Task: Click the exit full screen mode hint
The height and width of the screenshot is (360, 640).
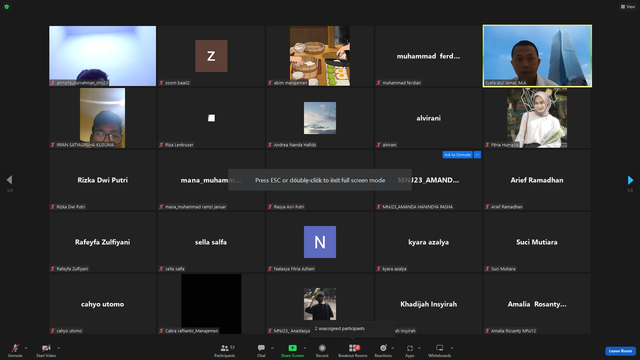Action: 320,180
